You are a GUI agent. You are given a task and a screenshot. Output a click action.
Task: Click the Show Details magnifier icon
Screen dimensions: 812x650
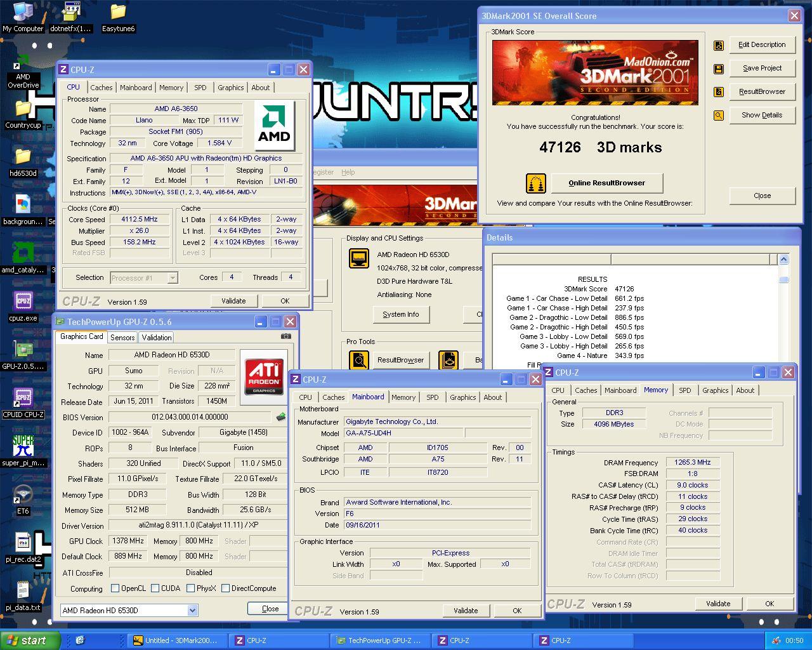coord(719,116)
